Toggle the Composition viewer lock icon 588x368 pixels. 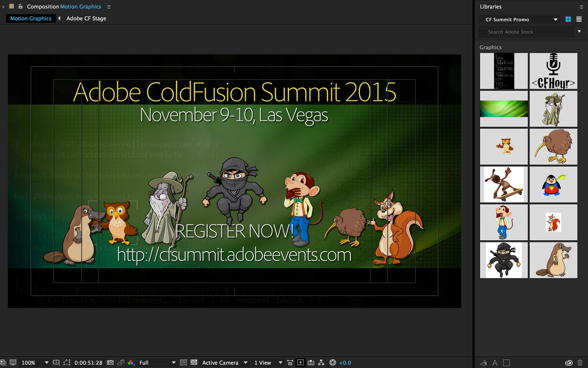tap(21, 6)
